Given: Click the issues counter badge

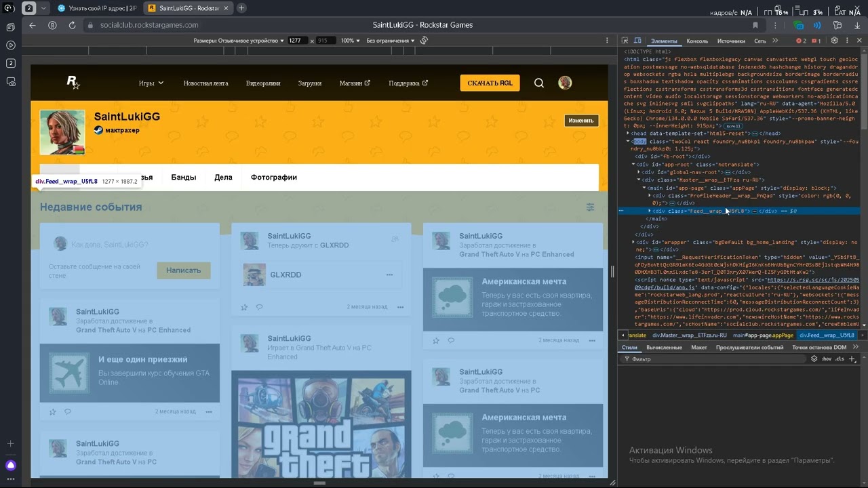Looking at the screenshot, I should [x=816, y=41].
